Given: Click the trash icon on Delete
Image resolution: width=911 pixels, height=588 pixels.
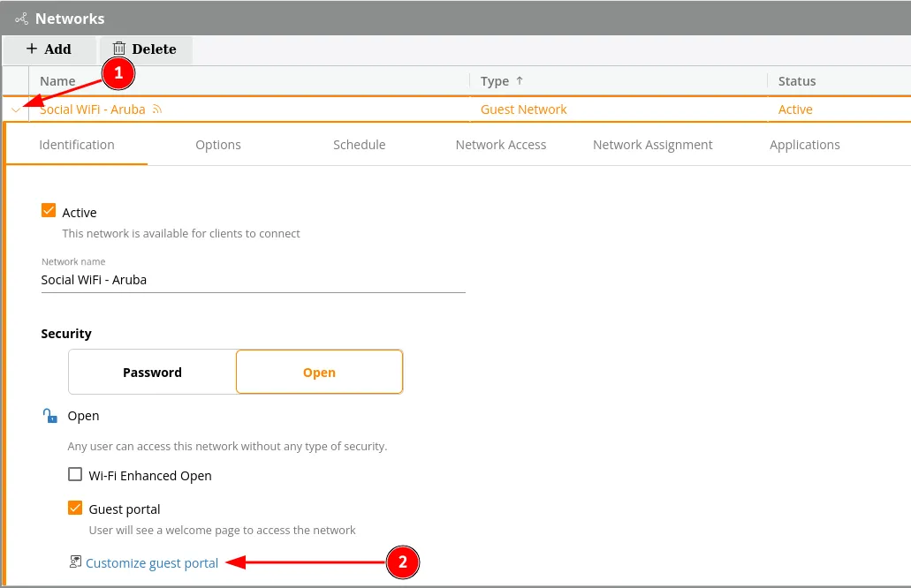Looking at the screenshot, I should [119, 49].
